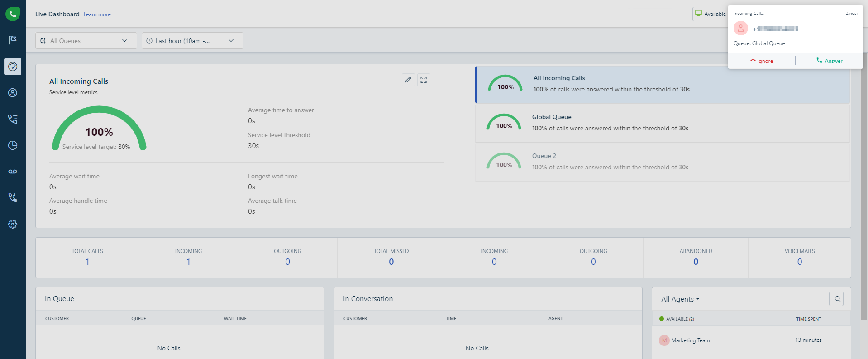Expand the All Agents filter dropdown

[680, 299]
